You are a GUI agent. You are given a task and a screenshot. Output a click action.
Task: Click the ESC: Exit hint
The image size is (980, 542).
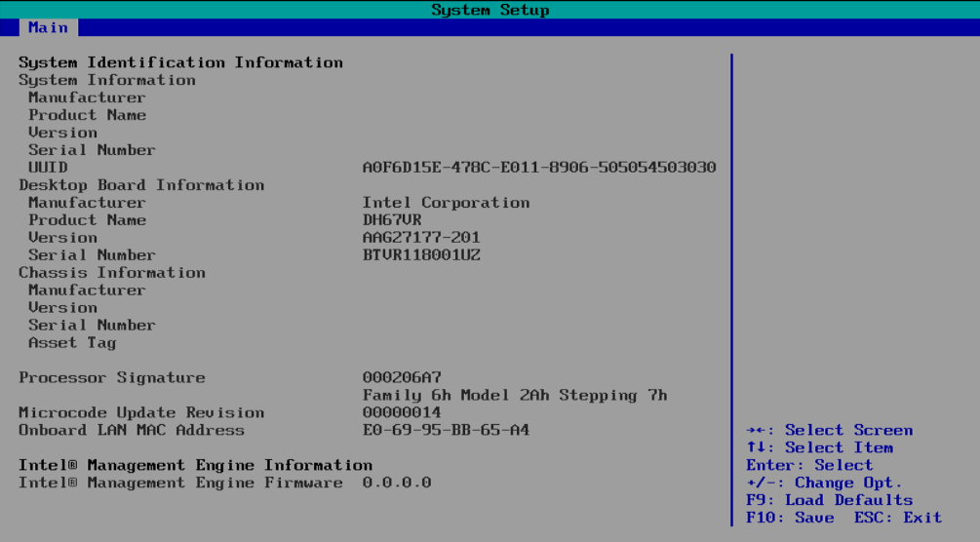tap(898, 518)
